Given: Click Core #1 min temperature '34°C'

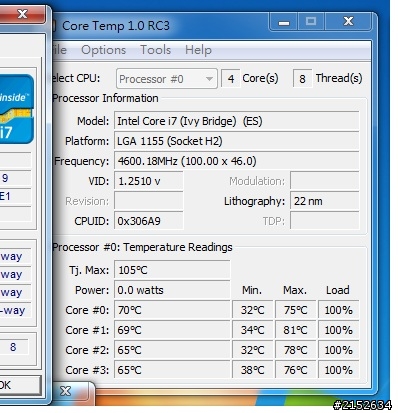Looking at the screenshot, I should (253, 330).
